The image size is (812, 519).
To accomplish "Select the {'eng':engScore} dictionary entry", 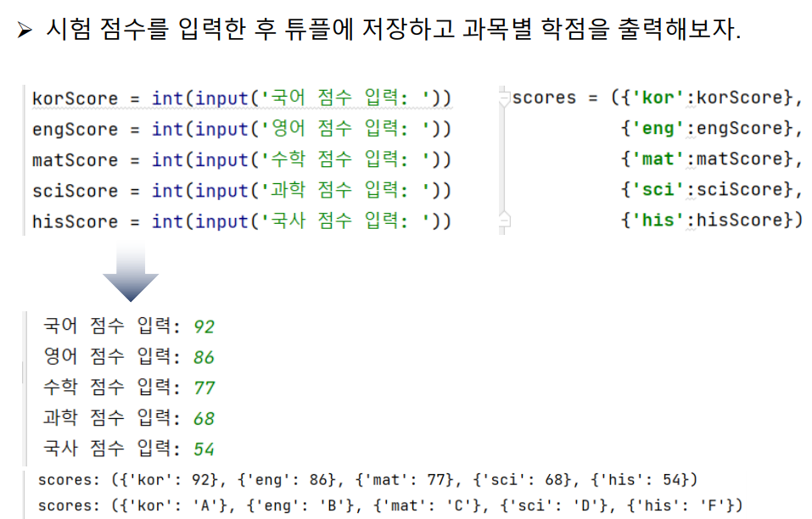I will (711, 128).
